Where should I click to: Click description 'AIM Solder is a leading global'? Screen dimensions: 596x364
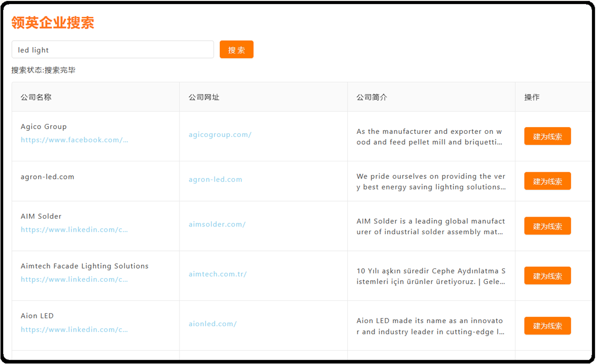(x=431, y=226)
